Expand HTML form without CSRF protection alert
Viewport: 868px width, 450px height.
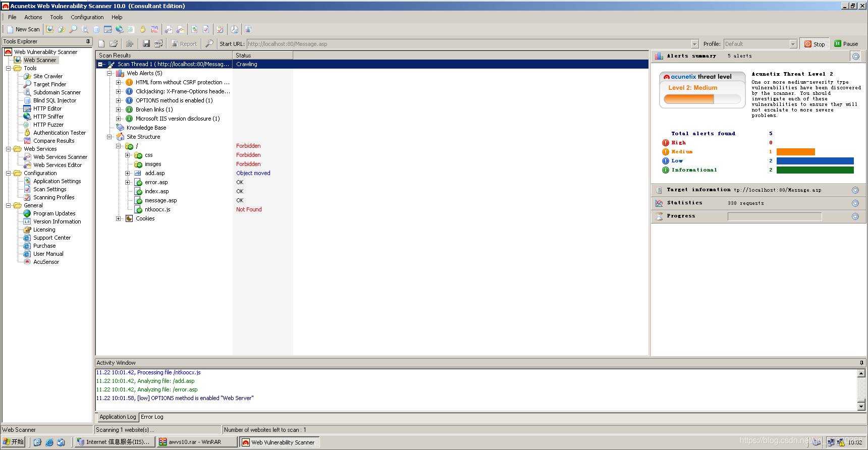(x=118, y=82)
